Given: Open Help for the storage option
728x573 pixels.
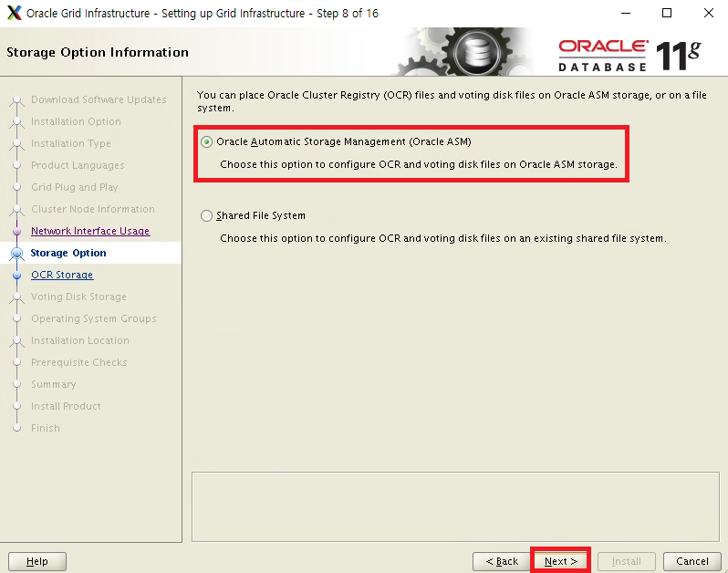Looking at the screenshot, I should (x=37, y=561).
